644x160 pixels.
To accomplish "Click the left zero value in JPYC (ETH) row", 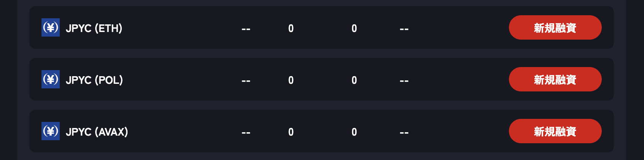I will point(291,29).
